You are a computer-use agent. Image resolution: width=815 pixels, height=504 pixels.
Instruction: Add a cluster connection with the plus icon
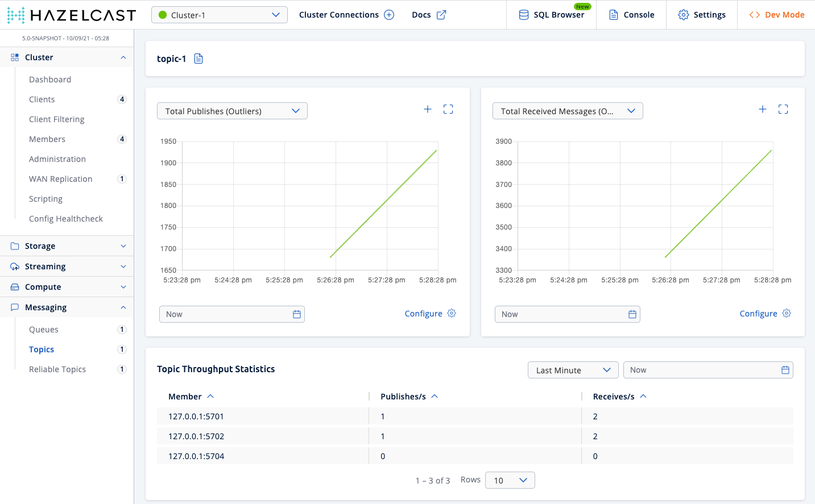[389, 14]
